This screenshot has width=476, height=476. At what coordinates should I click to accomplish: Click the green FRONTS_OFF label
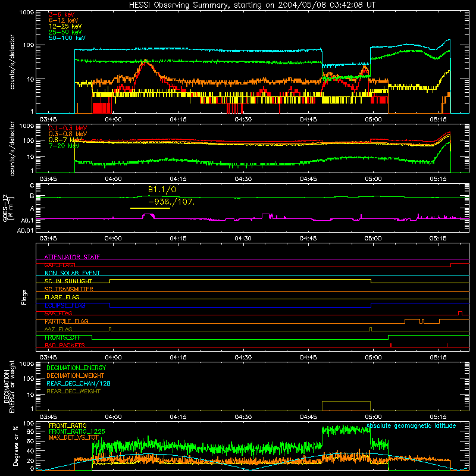pos(62,337)
